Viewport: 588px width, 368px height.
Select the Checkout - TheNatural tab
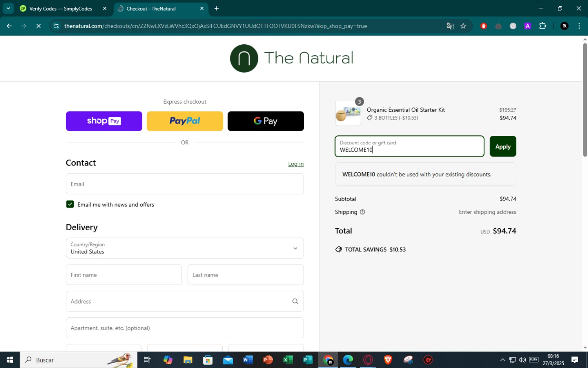[151, 9]
